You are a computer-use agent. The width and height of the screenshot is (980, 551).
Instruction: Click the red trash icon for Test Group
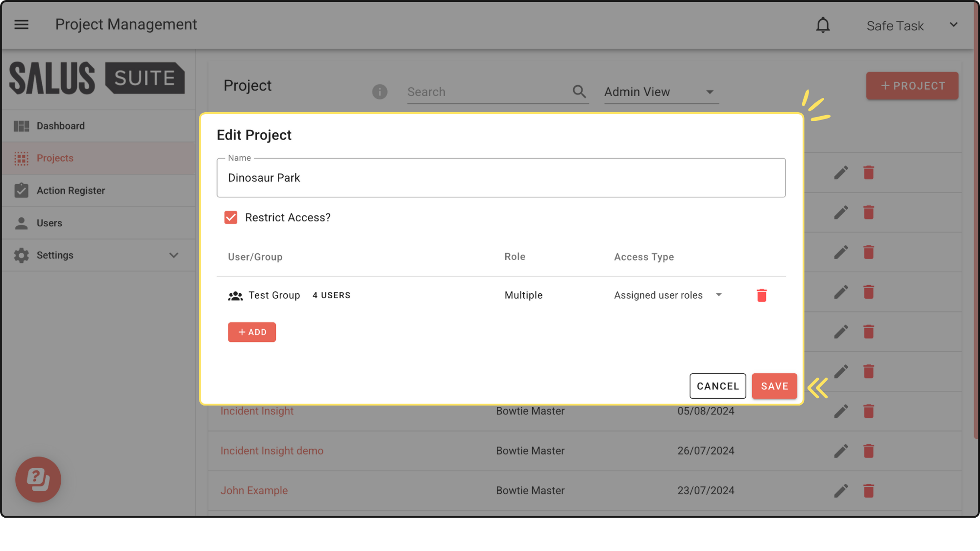point(761,295)
